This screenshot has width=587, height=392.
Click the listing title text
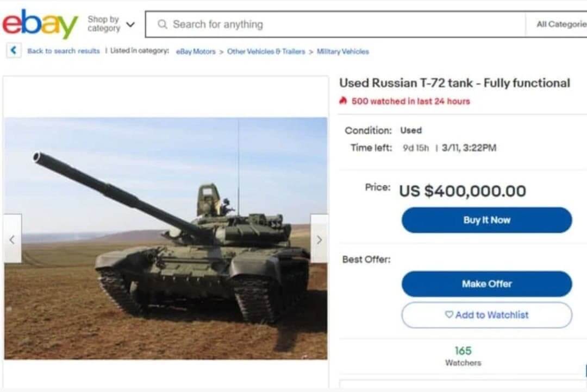[x=454, y=83]
